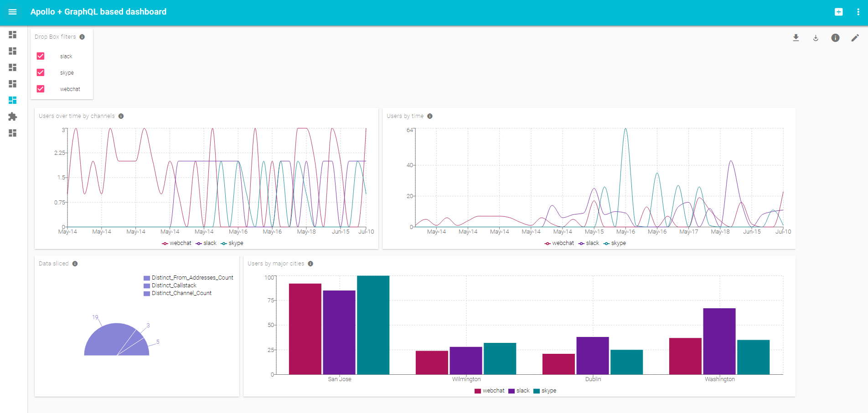
Task: Click Distinct_Callstack legend entry
Action: (x=170, y=286)
